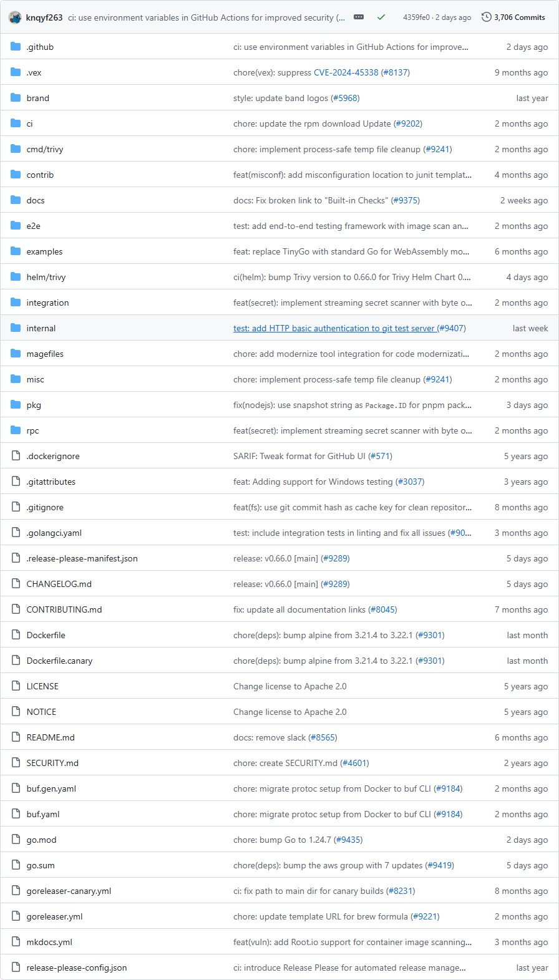This screenshot has height=980, width=559.
Task: Open pull request #9375 link
Action: tap(406, 200)
